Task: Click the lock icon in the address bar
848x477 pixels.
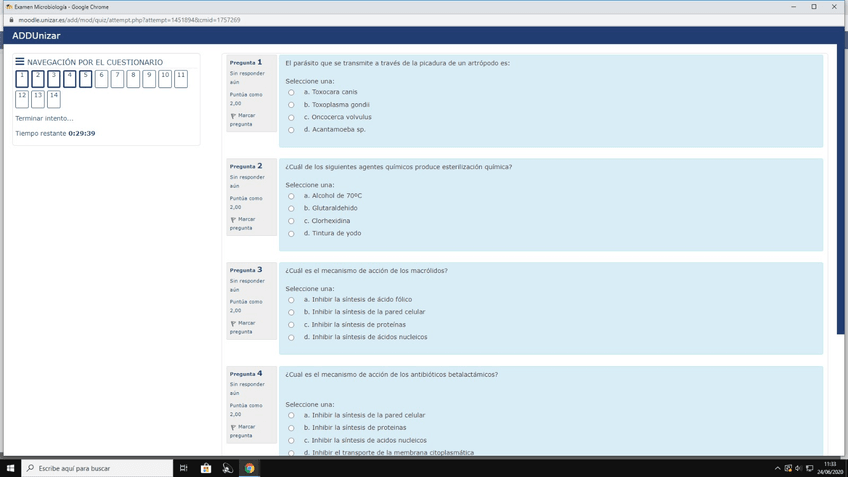Action: [x=11, y=20]
